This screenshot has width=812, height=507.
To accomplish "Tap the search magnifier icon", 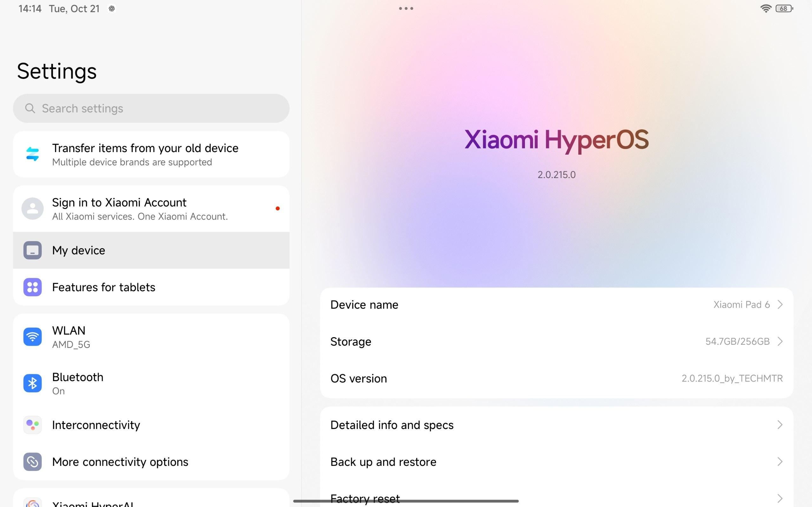I will click(x=30, y=108).
